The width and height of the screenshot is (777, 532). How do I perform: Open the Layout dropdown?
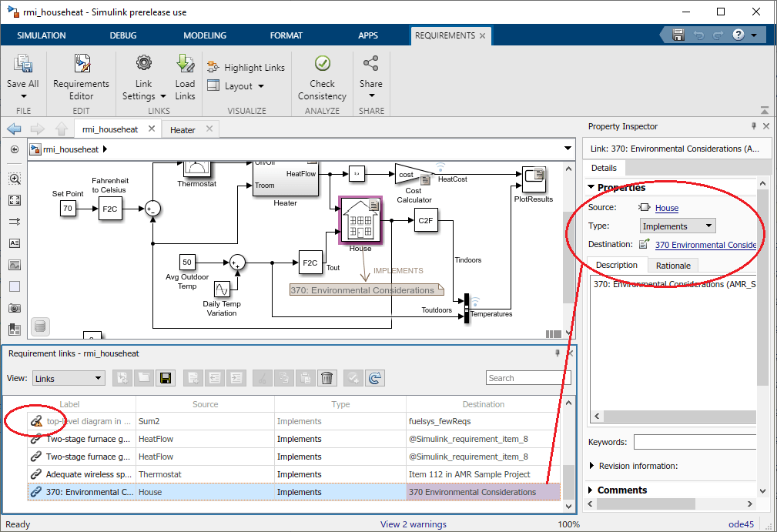(x=237, y=86)
